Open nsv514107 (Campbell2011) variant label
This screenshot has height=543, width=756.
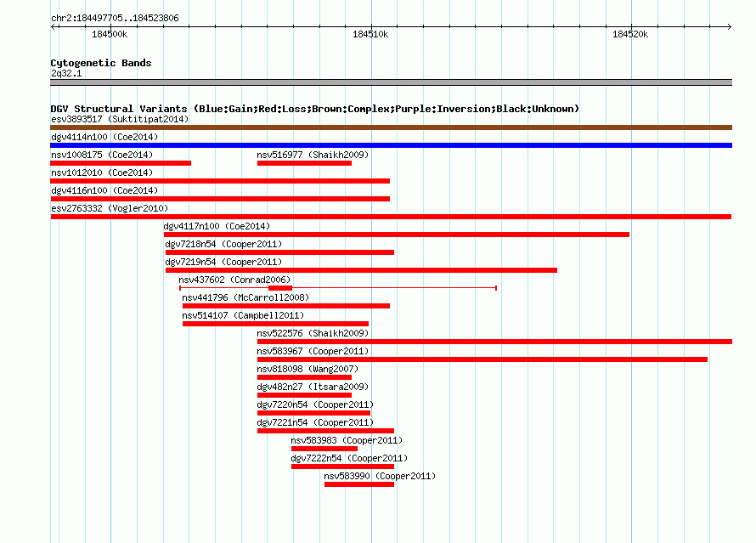click(x=243, y=315)
